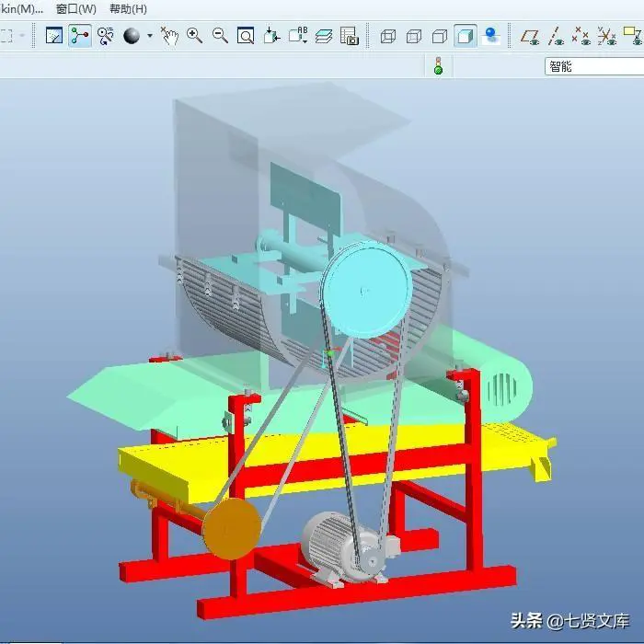Toggle datum planes visibility
644x644 pixels.
530,36
